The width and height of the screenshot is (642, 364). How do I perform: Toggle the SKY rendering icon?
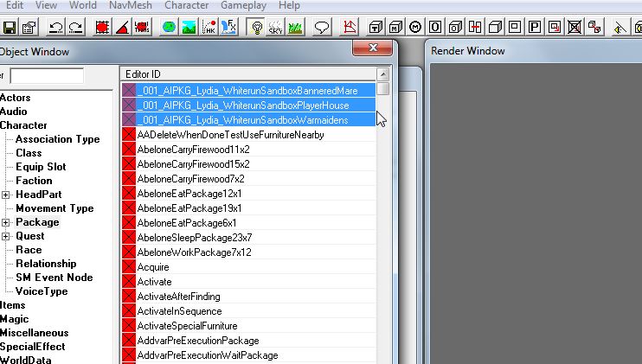pyautogui.click(x=275, y=28)
